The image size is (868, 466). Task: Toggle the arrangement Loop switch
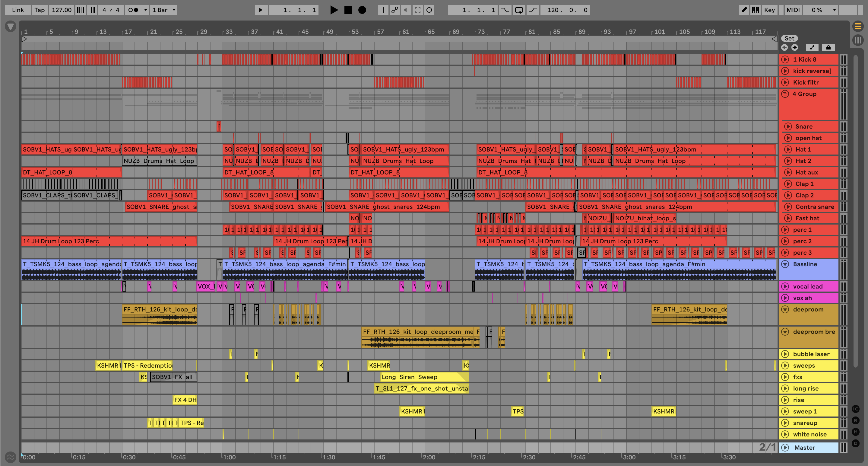(519, 10)
